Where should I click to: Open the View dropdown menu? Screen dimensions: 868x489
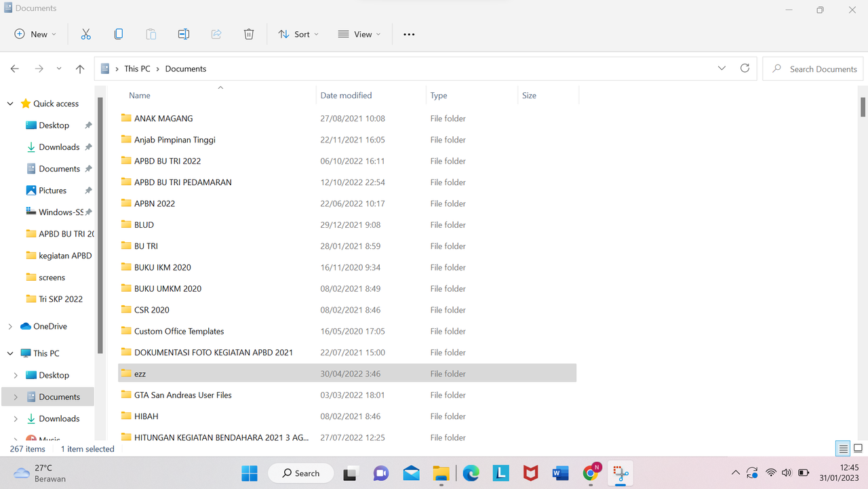[x=359, y=34]
